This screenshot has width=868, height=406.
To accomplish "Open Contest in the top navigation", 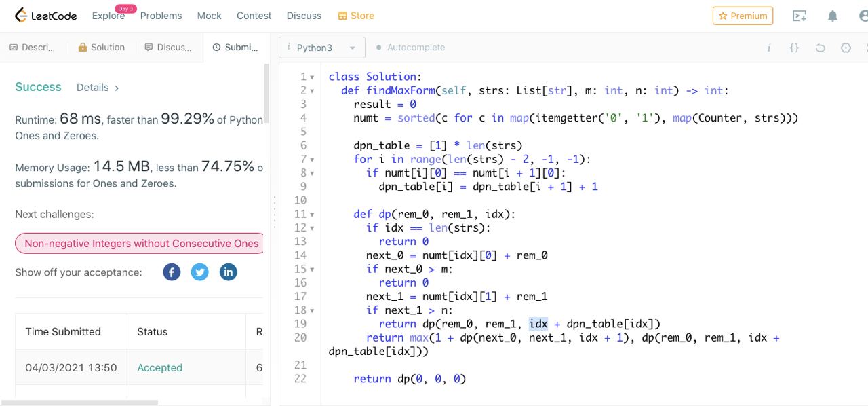I will (x=254, y=16).
